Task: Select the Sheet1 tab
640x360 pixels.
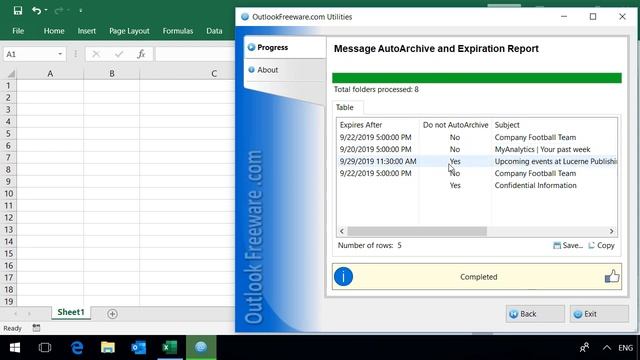Action: coord(71,313)
